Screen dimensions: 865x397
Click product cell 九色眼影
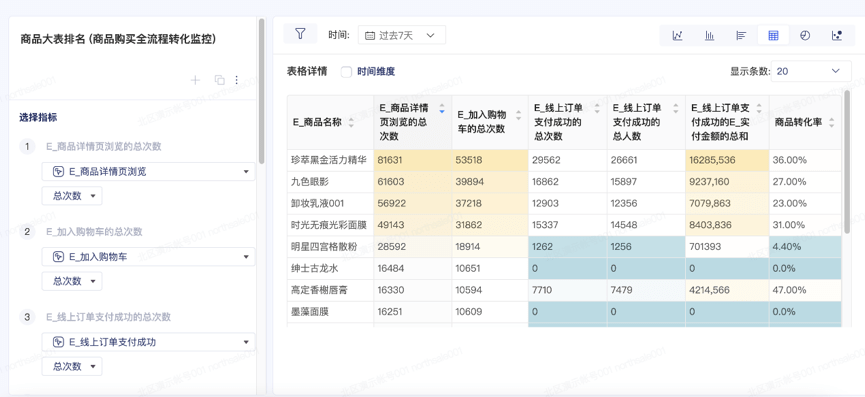(x=330, y=181)
